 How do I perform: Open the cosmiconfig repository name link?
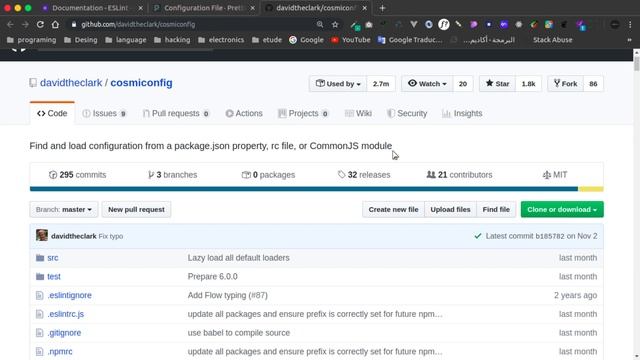click(141, 83)
